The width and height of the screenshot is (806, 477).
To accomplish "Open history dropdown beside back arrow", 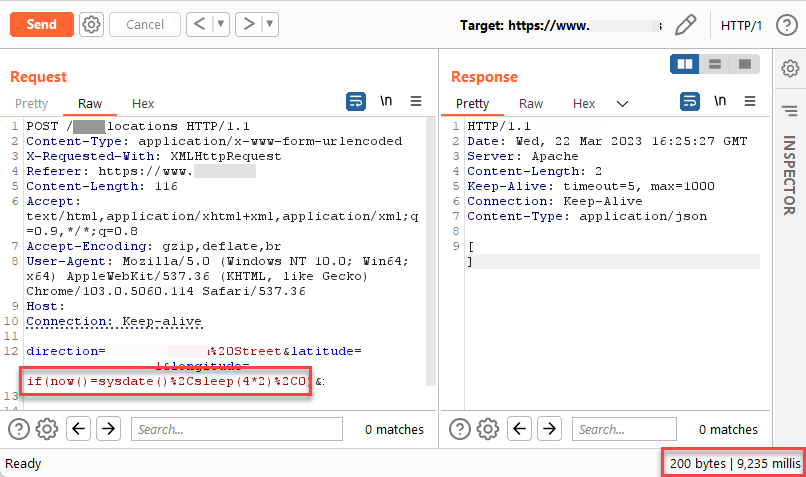I will (221, 24).
